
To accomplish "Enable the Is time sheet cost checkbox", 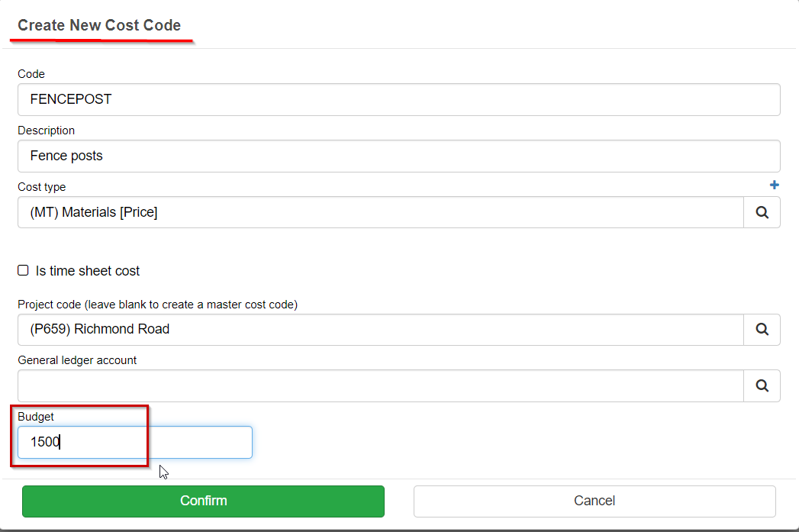I will pos(22,269).
